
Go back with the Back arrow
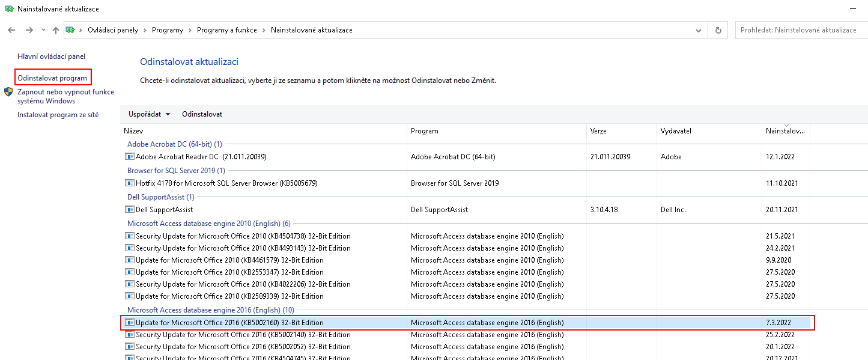(11, 30)
